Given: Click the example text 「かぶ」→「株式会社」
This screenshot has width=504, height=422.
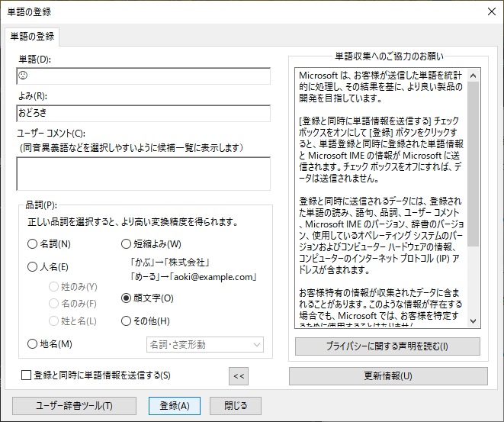Looking at the screenshot, I should tap(170, 263).
